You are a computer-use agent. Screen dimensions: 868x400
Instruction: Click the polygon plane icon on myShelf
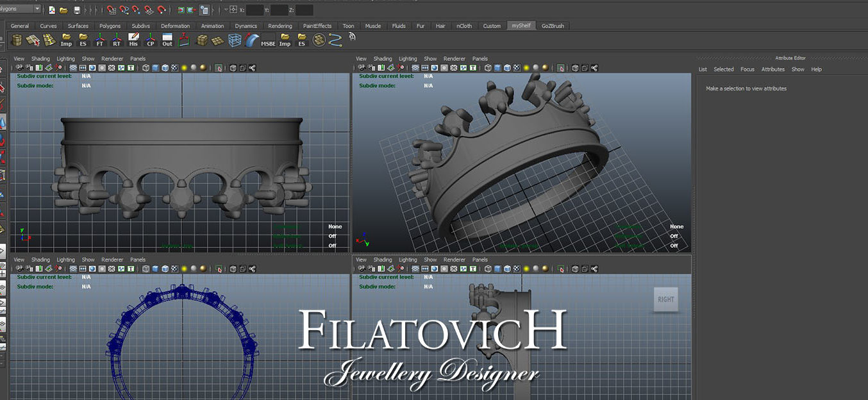(x=217, y=40)
